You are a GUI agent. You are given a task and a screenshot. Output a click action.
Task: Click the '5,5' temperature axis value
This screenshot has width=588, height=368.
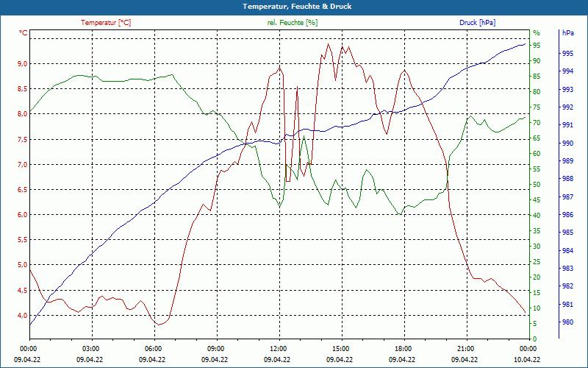click(x=23, y=240)
